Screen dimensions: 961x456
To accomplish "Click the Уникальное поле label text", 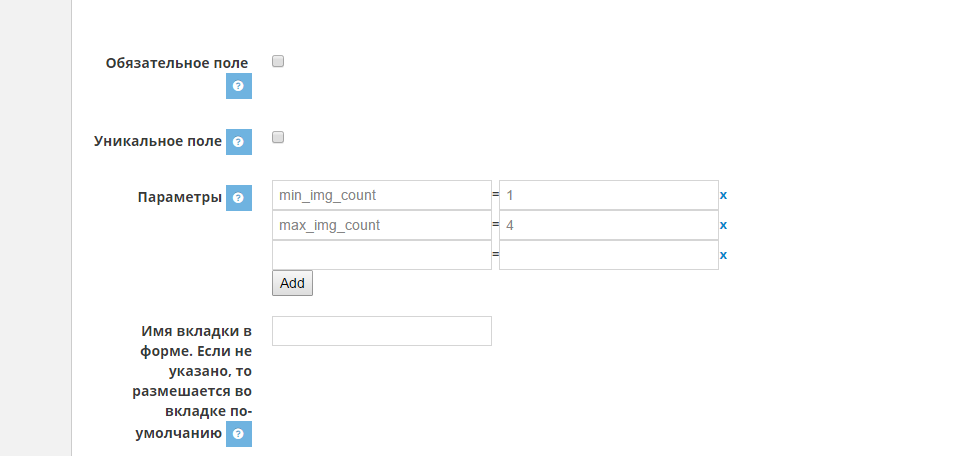I will pos(158,141).
